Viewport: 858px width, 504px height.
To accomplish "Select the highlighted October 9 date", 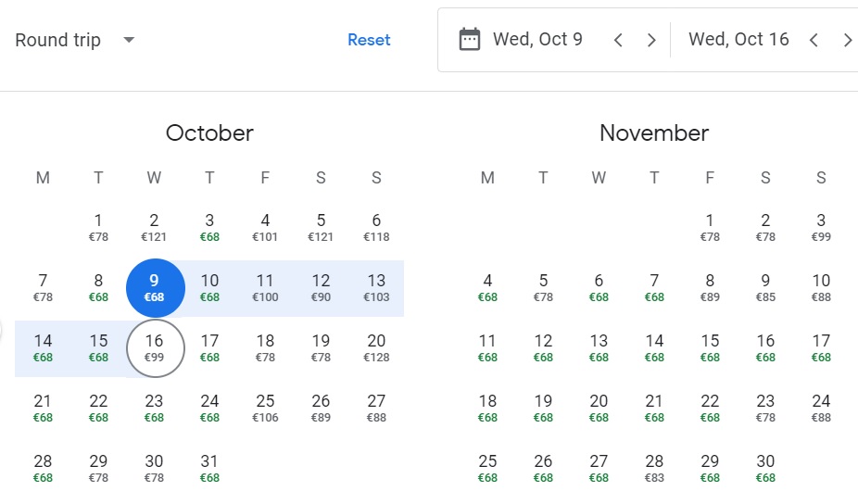I will 154,287.
